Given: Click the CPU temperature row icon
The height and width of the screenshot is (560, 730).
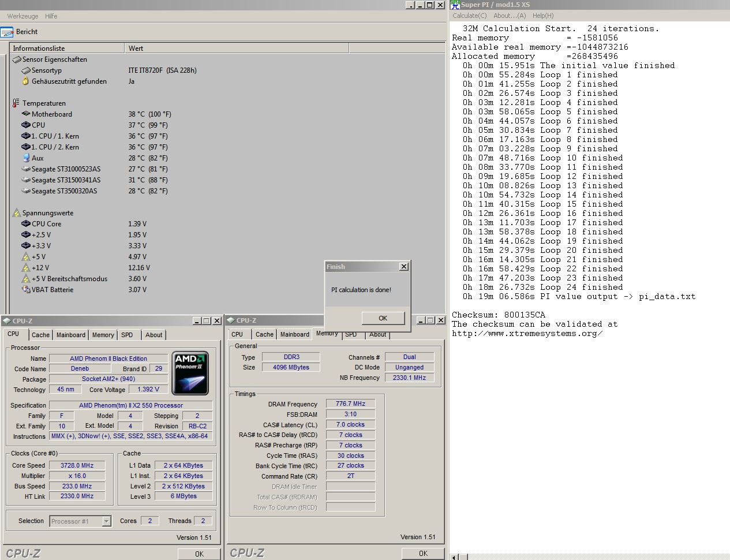Looking at the screenshot, I should coord(25,125).
